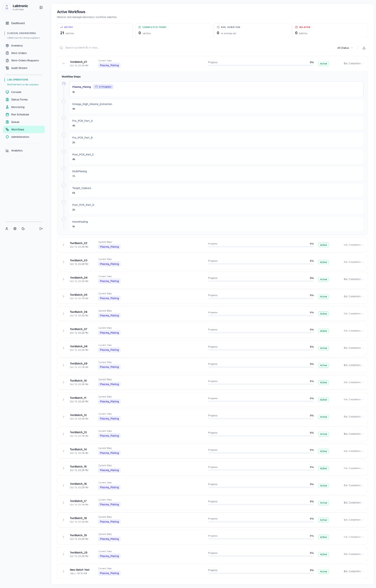Click Plasma_Plating badge of TestBatch_03
The width and height of the screenshot is (376, 588).
(x=110, y=264)
